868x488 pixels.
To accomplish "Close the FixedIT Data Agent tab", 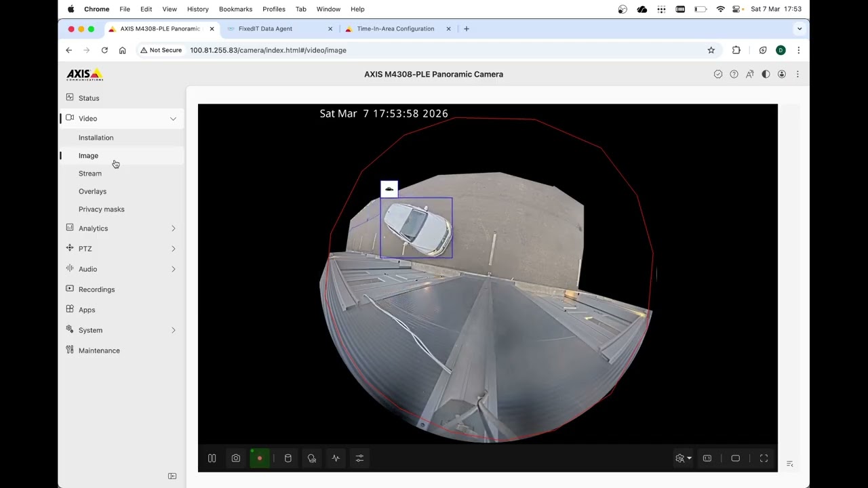I will click(330, 29).
